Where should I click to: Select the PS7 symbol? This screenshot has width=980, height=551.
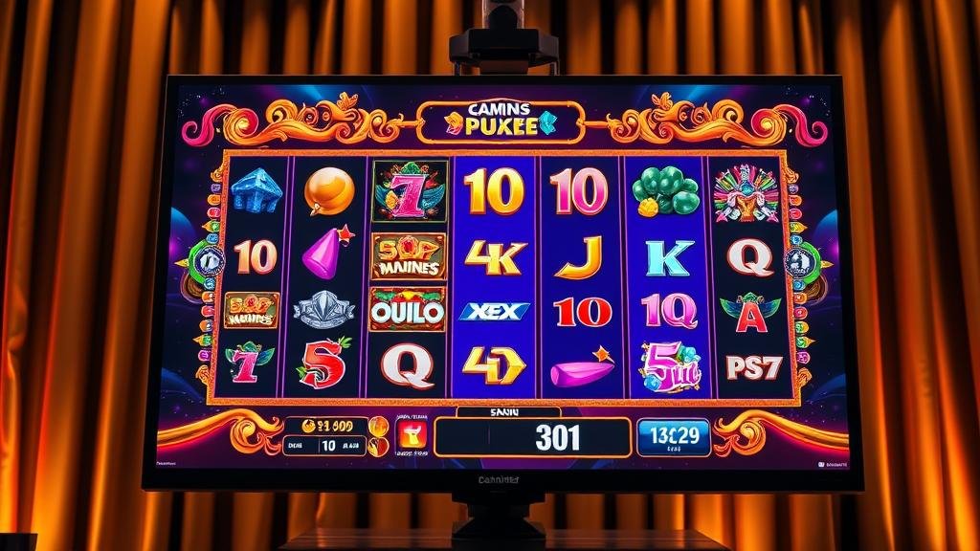coord(753,367)
